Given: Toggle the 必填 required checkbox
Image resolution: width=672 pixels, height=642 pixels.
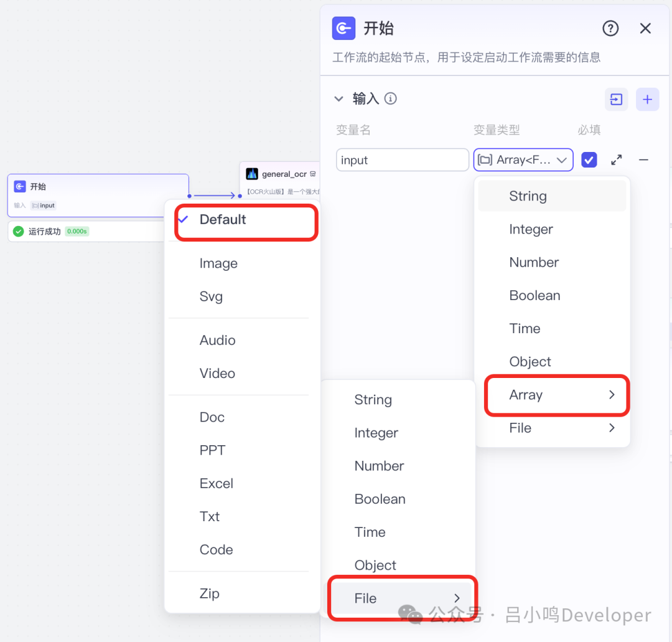Looking at the screenshot, I should 589,160.
